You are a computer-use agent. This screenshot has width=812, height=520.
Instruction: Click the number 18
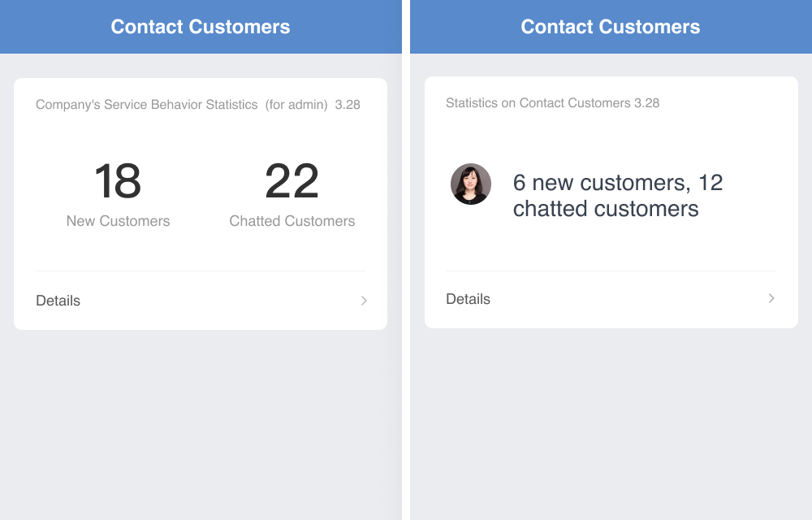point(118,180)
